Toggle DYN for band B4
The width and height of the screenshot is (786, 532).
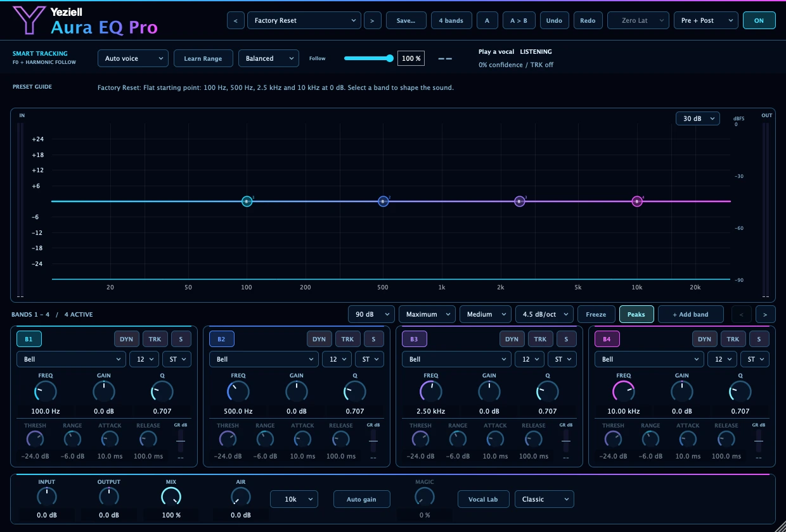point(705,339)
